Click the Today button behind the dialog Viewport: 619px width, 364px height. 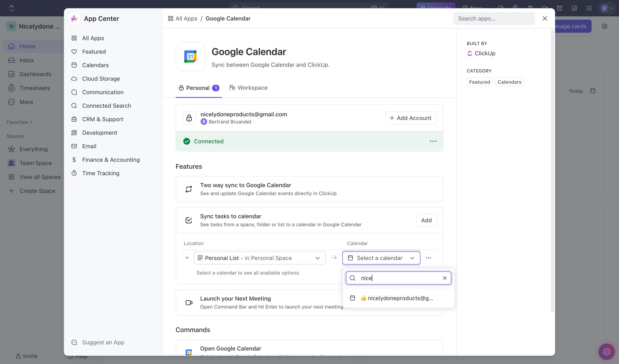pyautogui.click(x=576, y=91)
